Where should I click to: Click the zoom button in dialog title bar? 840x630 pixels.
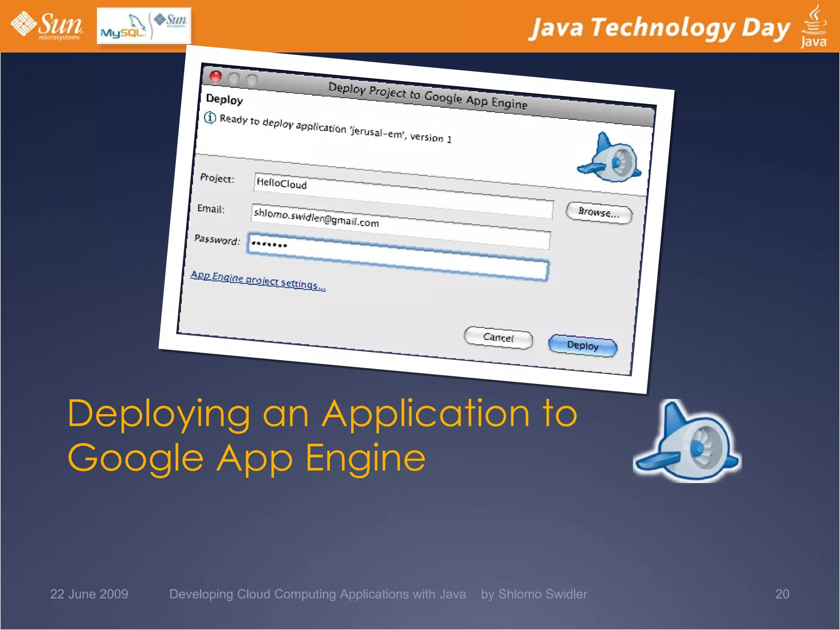click(x=251, y=80)
